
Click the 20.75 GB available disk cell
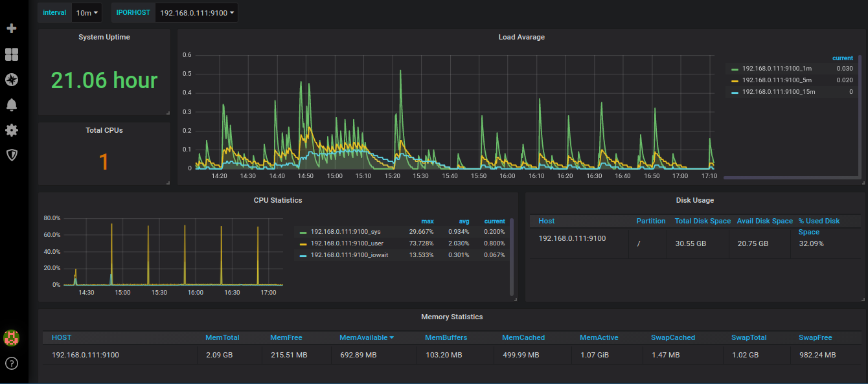pos(753,243)
